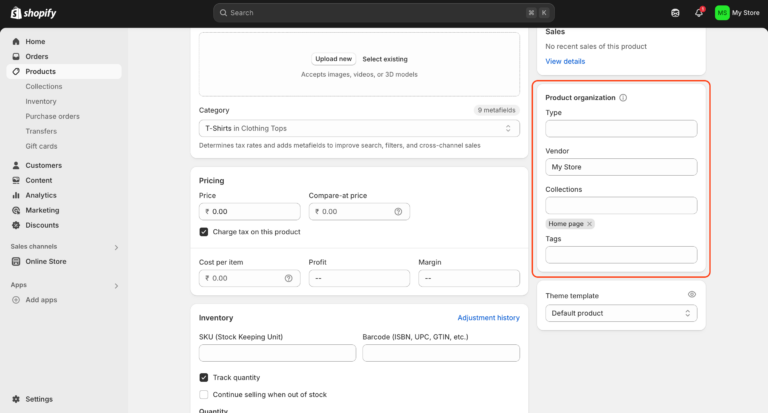Screen dimensions: 768x413
Task: Click the Sidekick icon beside the notifications bell
Action: coord(674,13)
